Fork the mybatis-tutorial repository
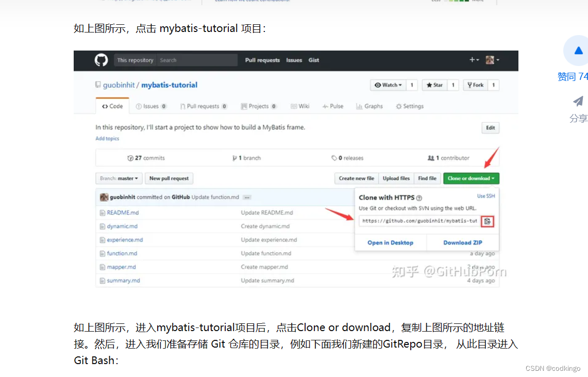 (x=476, y=85)
